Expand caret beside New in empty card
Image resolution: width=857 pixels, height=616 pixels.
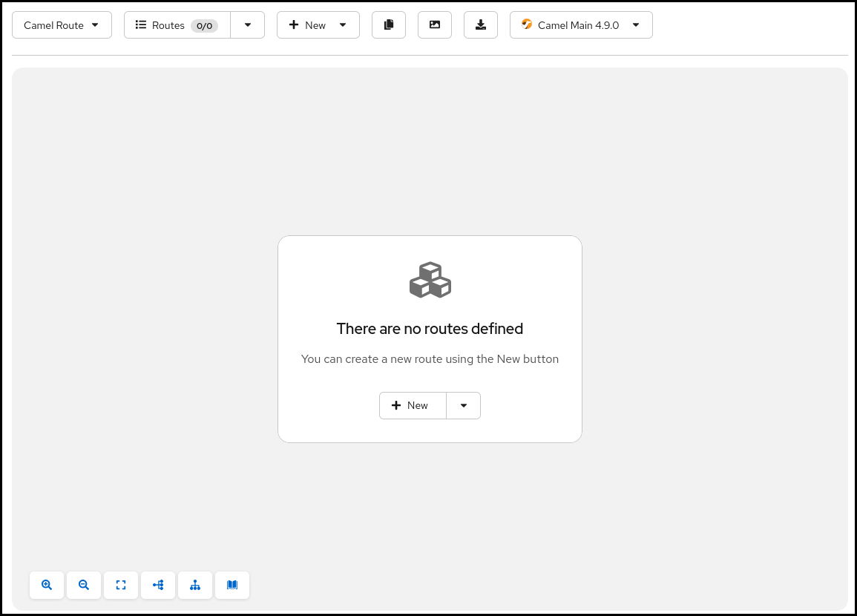pyautogui.click(x=464, y=406)
